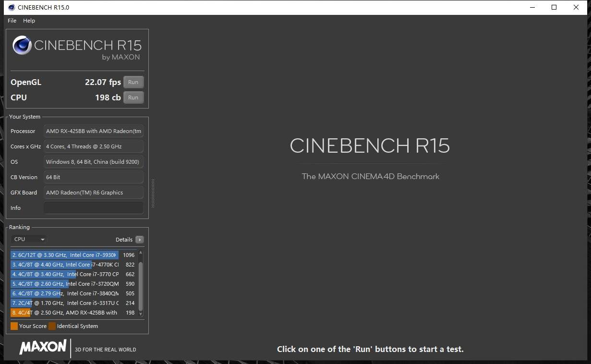Select ranking row 3 Intel Core i7-4770K
Viewport: 591px width, 364px height.
73,265
